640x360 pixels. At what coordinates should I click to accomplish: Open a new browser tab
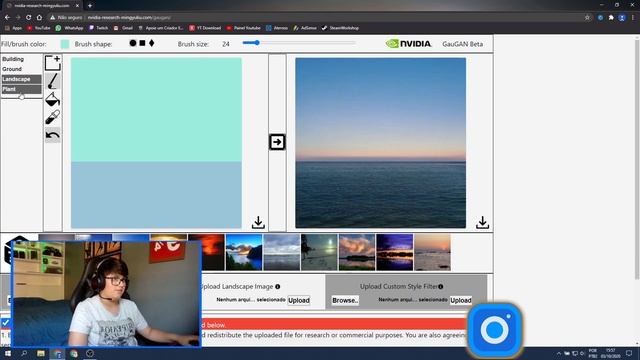[x=90, y=6]
